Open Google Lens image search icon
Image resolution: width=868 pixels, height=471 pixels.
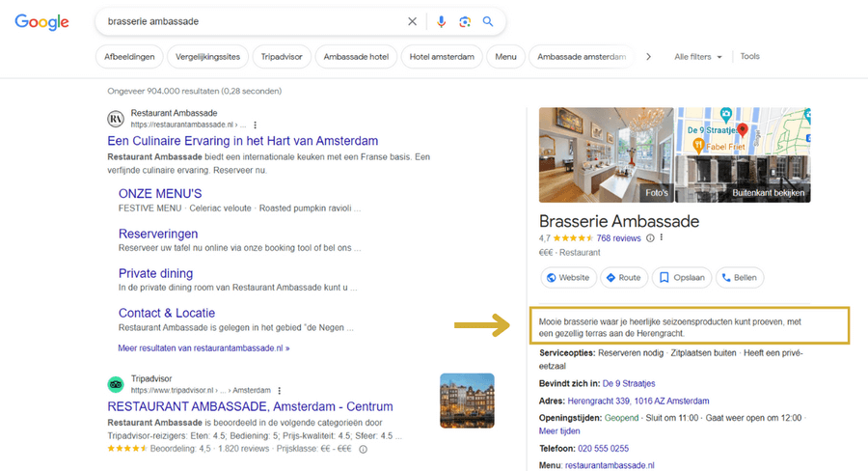tap(465, 22)
